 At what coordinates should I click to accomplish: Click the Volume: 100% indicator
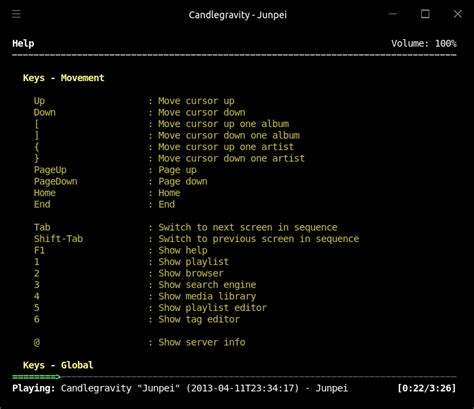(424, 44)
